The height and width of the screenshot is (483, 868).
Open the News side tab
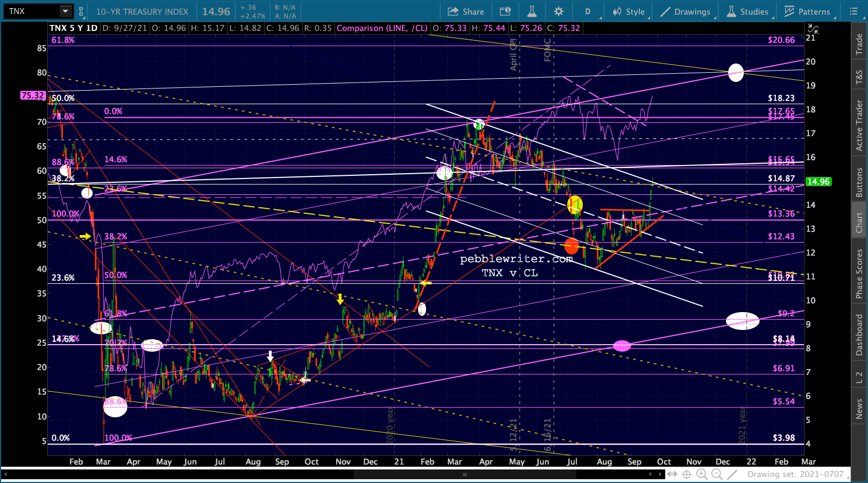click(859, 409)
